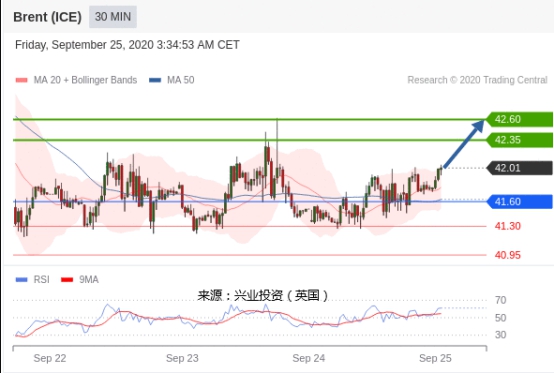Viewport: 554px width, 373px height.
Task: Click the 42.35 green resistance price tag
Action: pos(519,140)
